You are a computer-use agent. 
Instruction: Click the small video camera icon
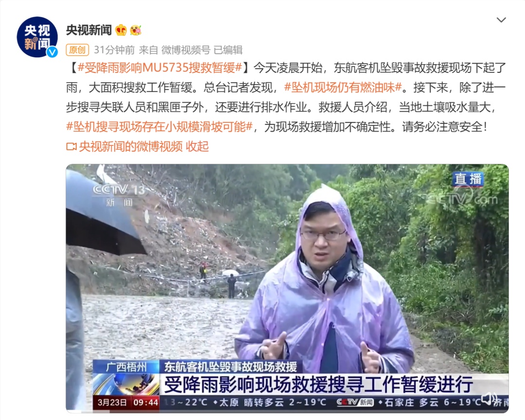point(71,147)
